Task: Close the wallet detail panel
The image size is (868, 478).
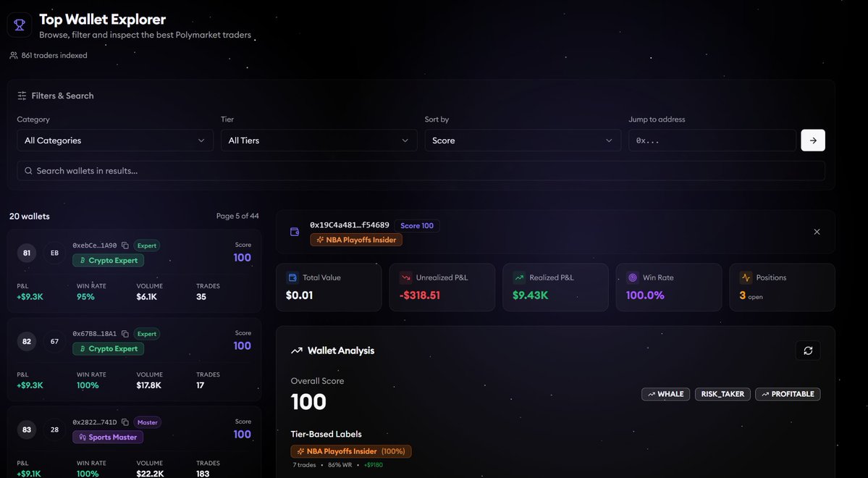Action: coord(817,232)
